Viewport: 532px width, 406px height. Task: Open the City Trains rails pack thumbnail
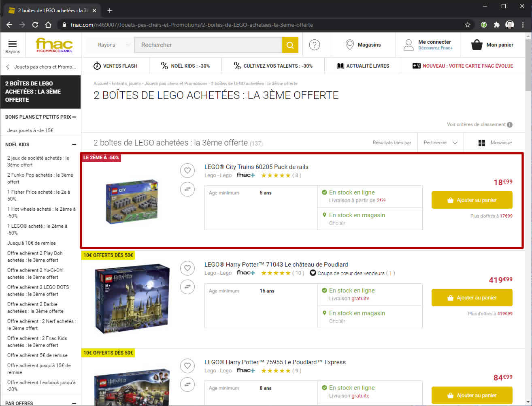coord(132,202)
